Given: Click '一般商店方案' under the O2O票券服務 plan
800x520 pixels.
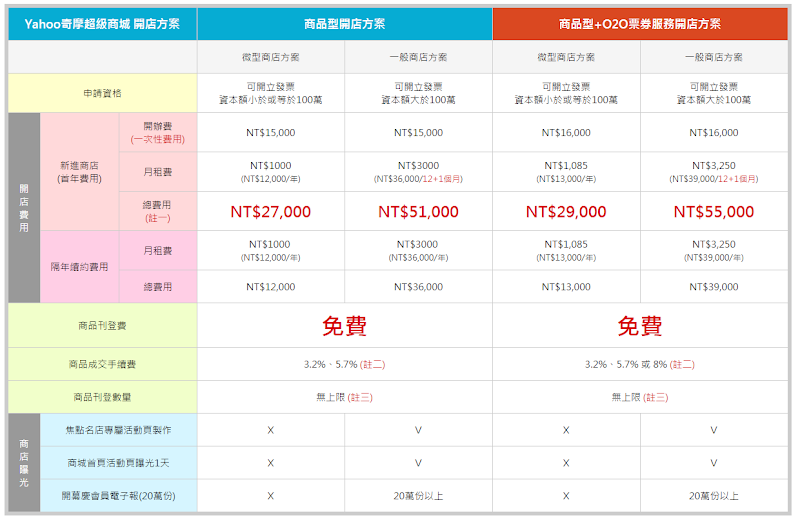Looking at the screenshot, I should pyautogui.click(x=714, y=57).
